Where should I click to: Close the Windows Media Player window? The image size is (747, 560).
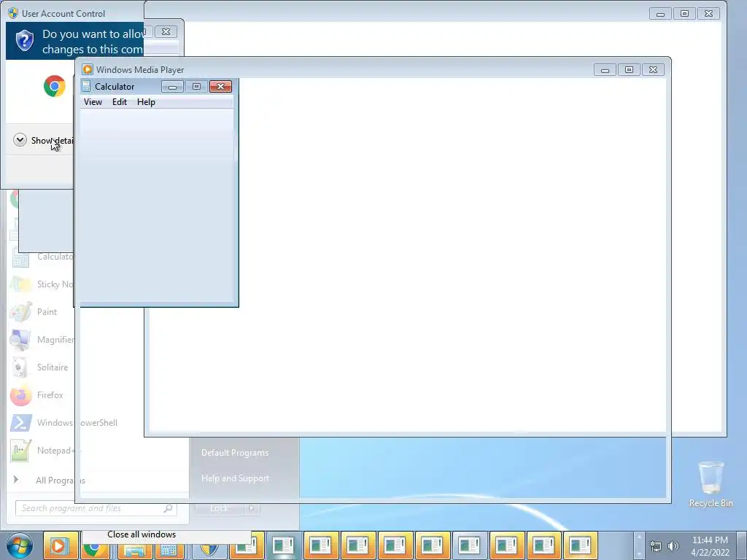[x=653, y=69]
